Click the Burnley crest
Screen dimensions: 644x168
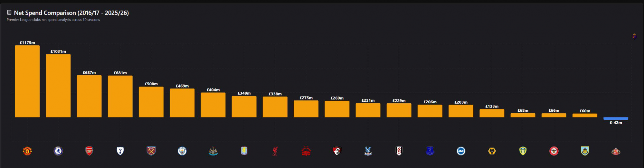point(585,151)
